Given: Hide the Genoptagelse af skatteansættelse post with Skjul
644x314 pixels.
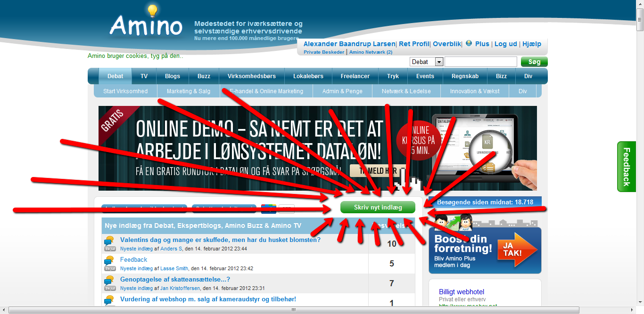Looking at the screenshot, I should click(x=110, y=288).
